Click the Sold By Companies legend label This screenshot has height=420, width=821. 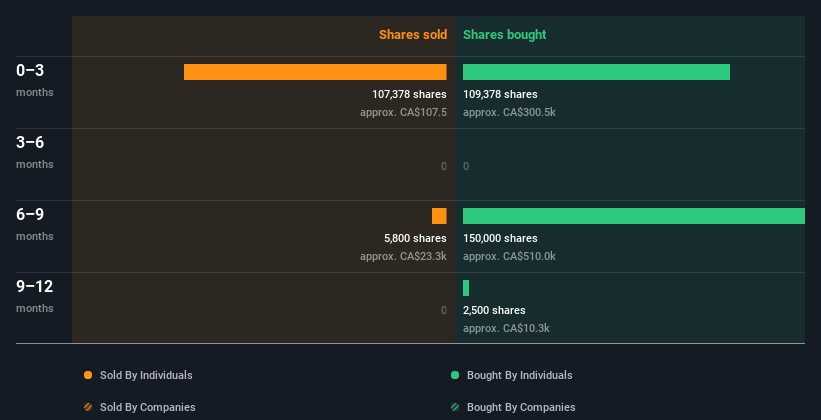point(148,407)
